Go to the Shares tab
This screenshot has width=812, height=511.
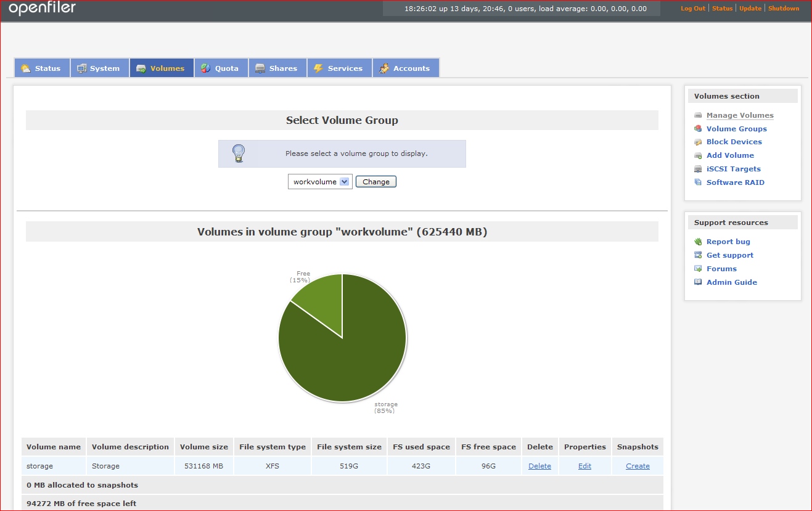277,68
